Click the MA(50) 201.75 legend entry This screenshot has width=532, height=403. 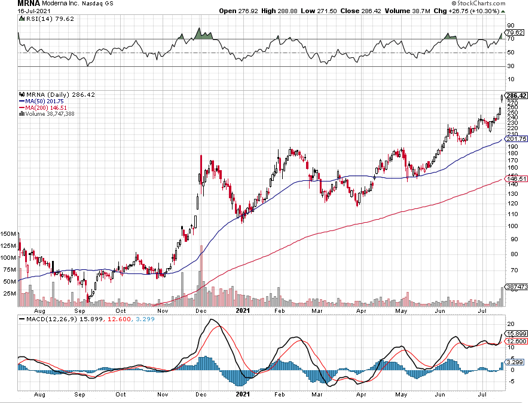(41, 101)
